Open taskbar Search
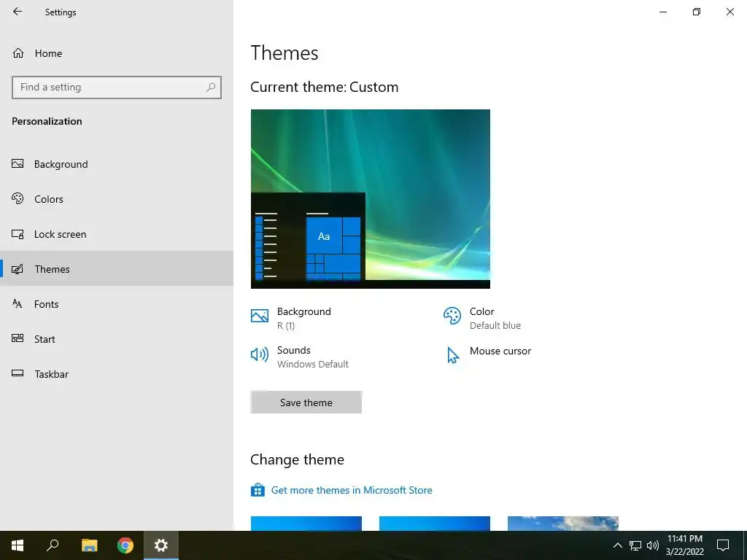Viewport: 747px width, 560px height. (x=53, y=545)
